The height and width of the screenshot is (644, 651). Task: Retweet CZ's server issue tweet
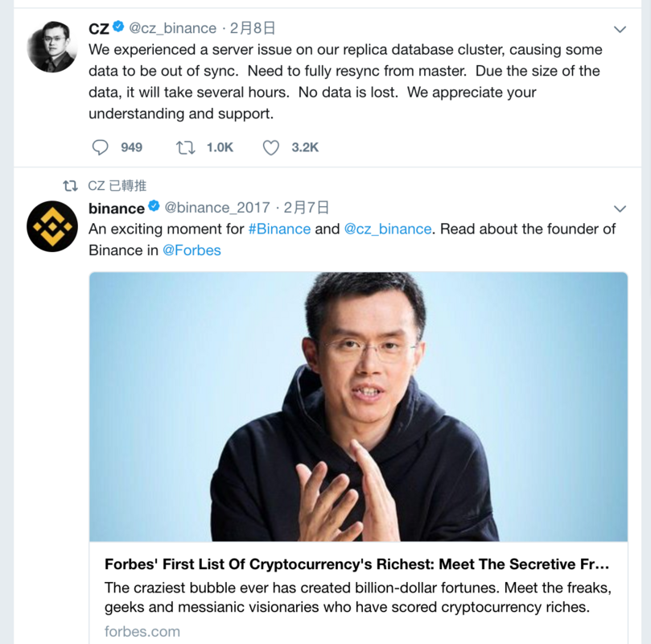[185, 147]
